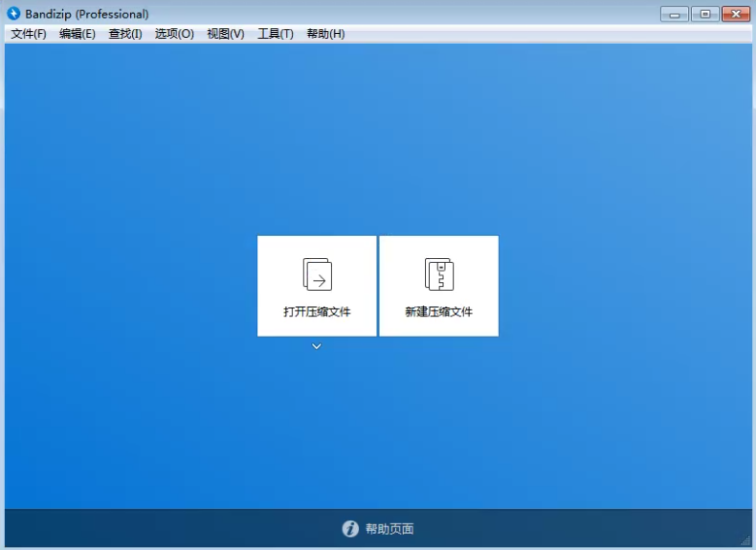The width and height of the screenshot is (756, 550).
Task: Follow the 帮助页面 link
Action: coord(389,529)
